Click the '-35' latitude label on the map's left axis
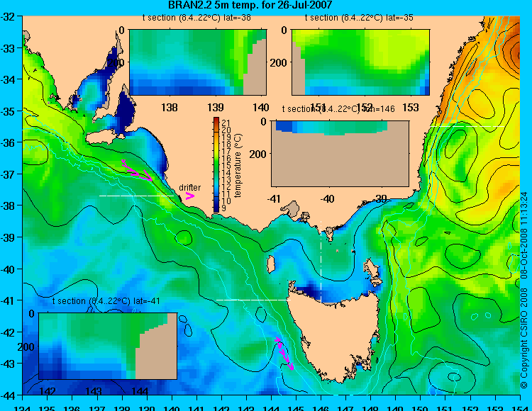532x411 pixels. coord(8,111)
